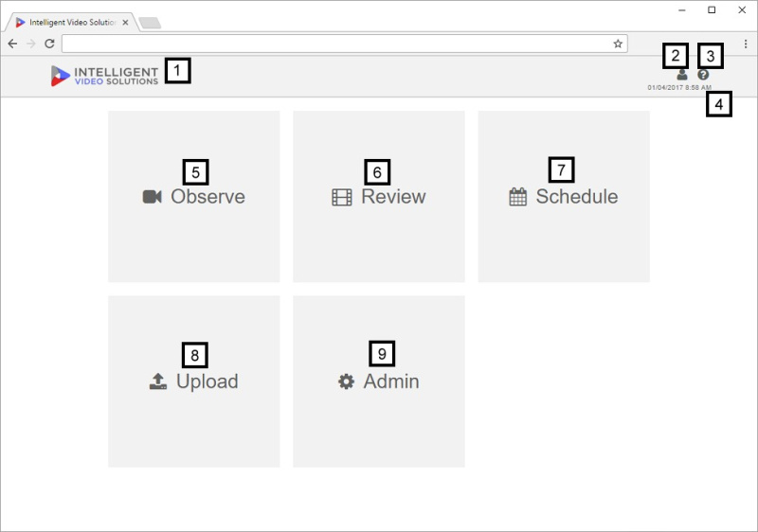Open the Observe tile
The width and height of the screenshot is (758, 532).
pos(194,197)
